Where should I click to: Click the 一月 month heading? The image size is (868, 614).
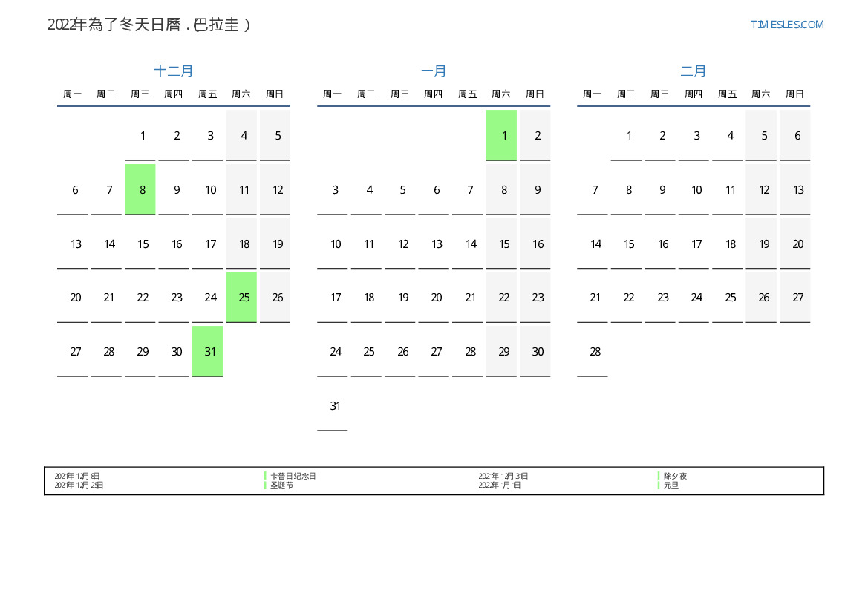point(434,71)
